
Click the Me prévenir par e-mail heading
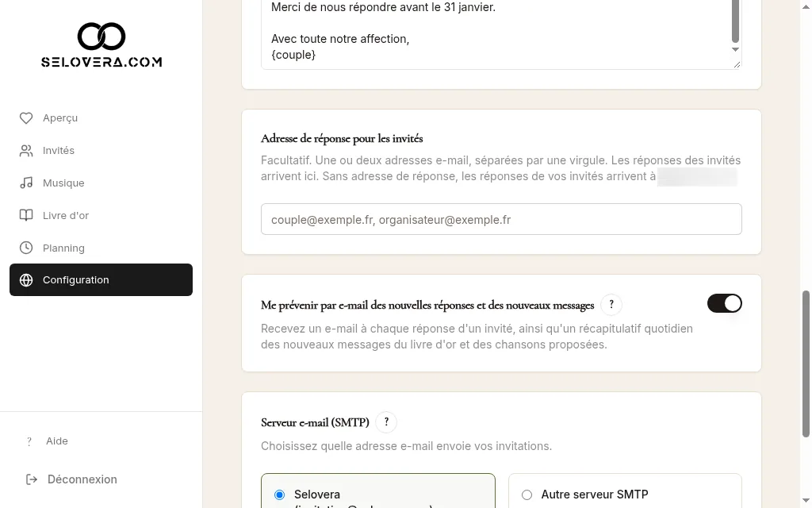pyautogui.click(x=427, y=306)
